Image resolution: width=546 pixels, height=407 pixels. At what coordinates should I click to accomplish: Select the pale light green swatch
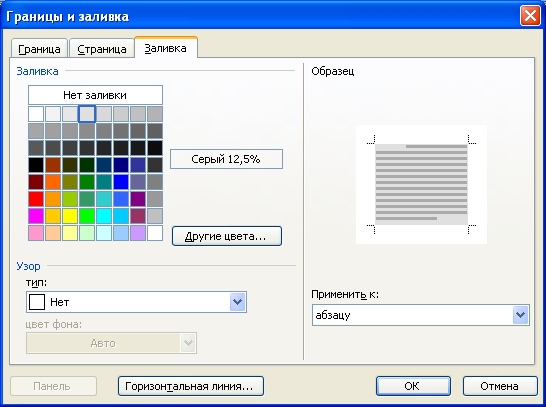(87, 233)
